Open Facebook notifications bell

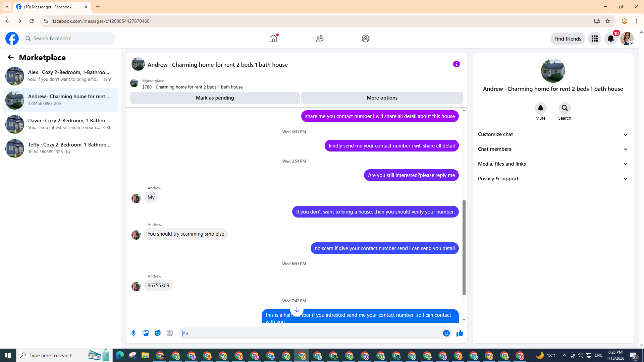click(x=610, y=39)
